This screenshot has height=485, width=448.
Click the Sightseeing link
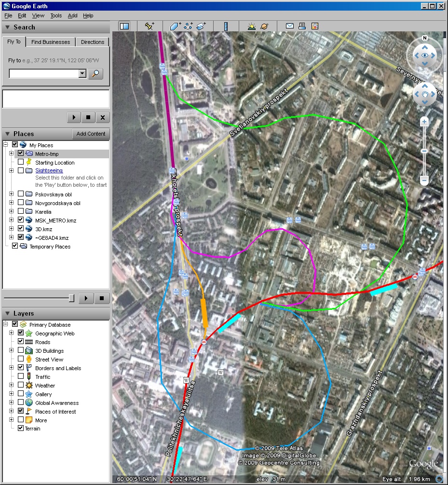[x=49, y=170]
